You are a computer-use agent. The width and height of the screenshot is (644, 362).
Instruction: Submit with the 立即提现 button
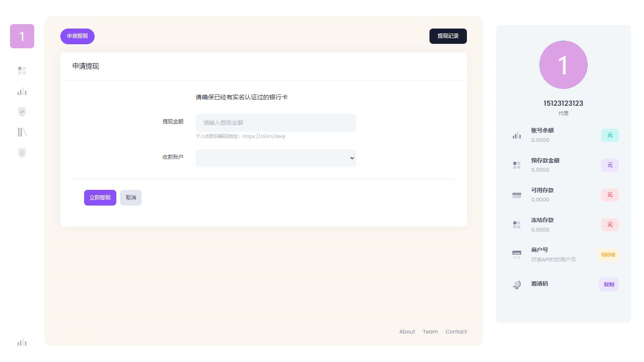coord(100,197)
